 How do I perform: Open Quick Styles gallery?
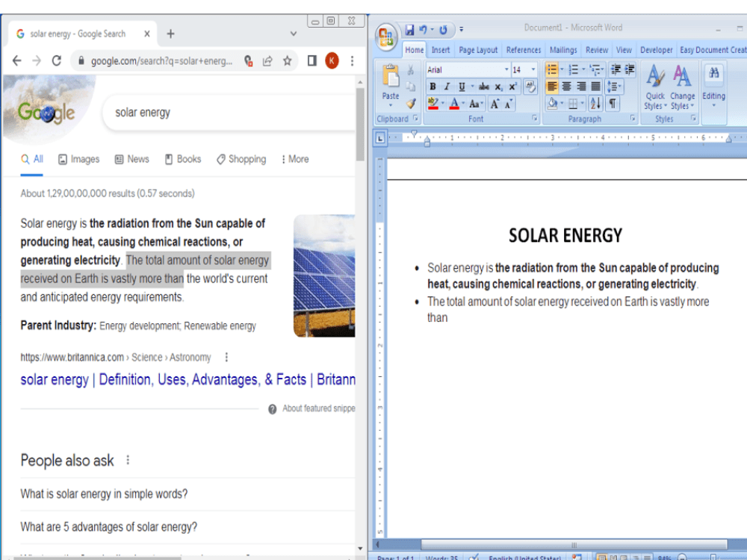click(x=656, y=87)
